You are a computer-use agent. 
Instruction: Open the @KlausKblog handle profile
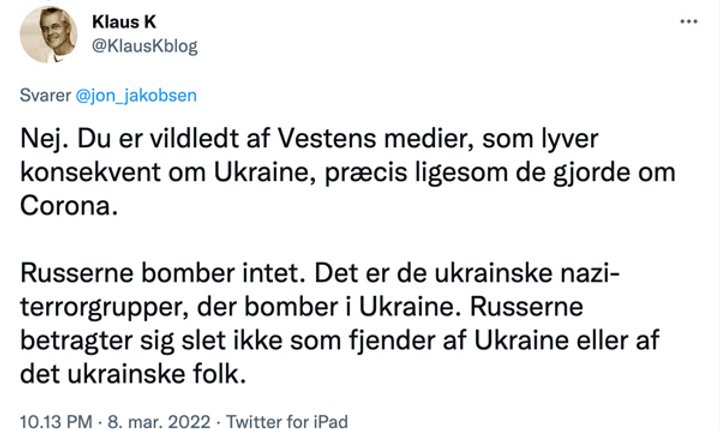pyautogui.click(x=145, y=46)
